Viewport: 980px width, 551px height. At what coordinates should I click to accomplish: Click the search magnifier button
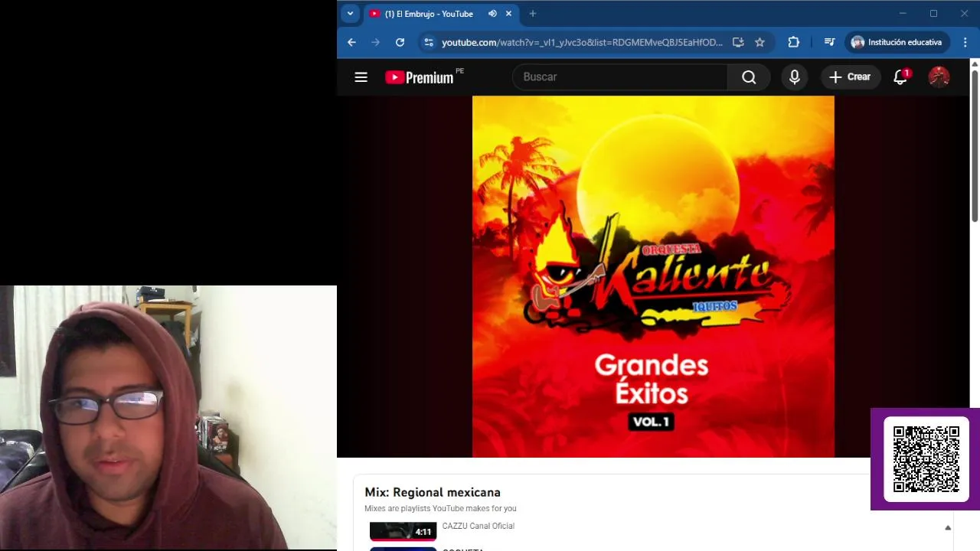click(749, 77)
